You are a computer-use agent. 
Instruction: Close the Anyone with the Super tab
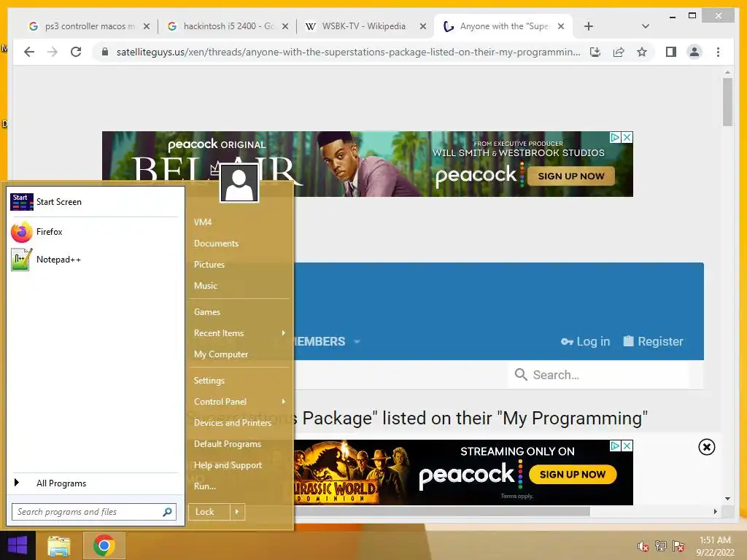coord(561,26)
